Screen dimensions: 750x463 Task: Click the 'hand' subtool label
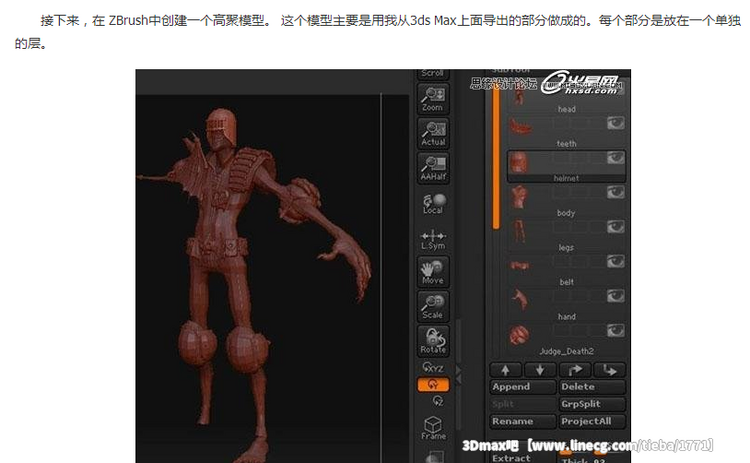tap(566, 317)
